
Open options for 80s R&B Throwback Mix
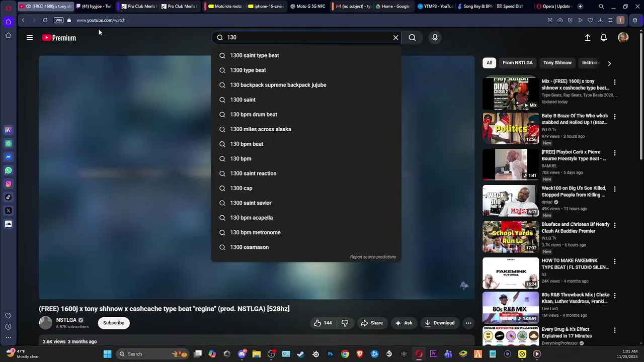click(x=614, y=296)
